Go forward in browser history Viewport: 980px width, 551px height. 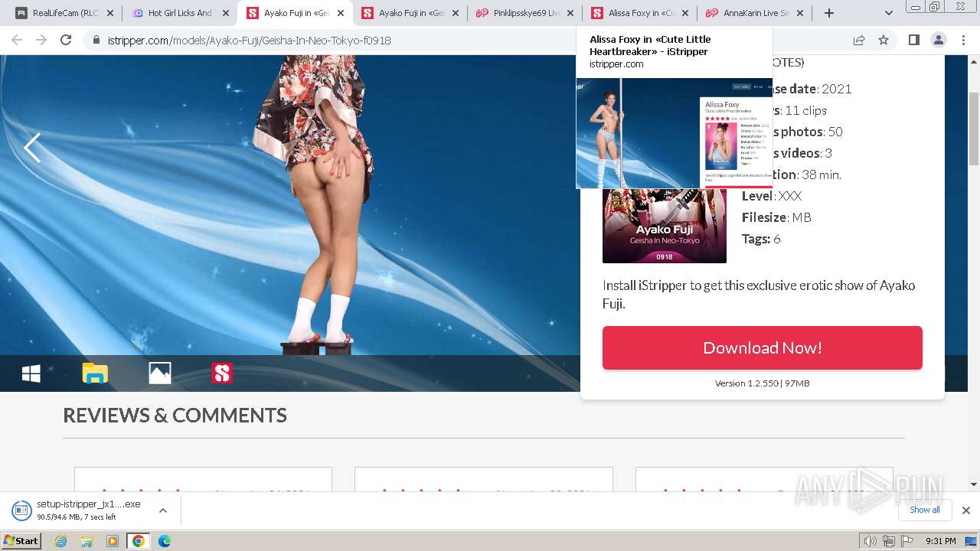pyautogui.click(x=41, y=40)
